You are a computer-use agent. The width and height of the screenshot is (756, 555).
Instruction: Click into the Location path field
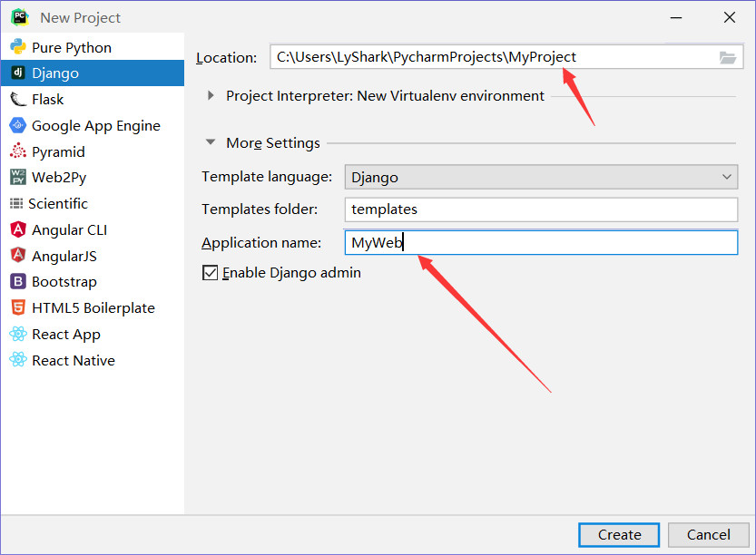490,57
